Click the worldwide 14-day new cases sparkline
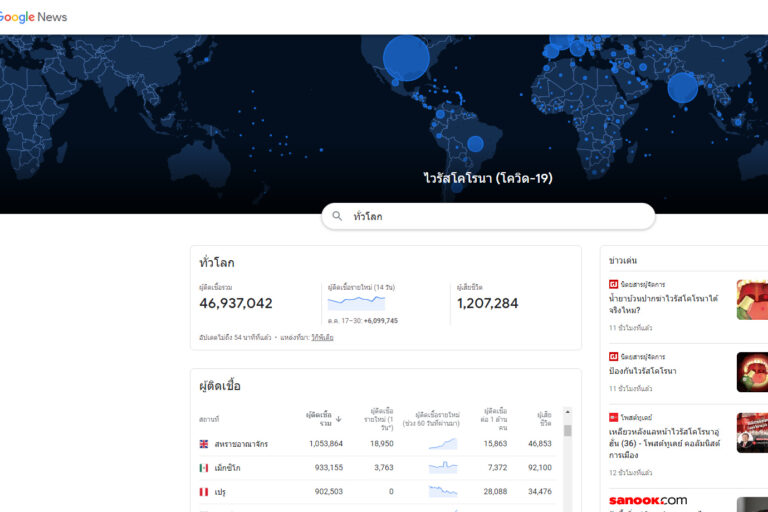This screenshot has width=768, height=512. click(356, 301)
